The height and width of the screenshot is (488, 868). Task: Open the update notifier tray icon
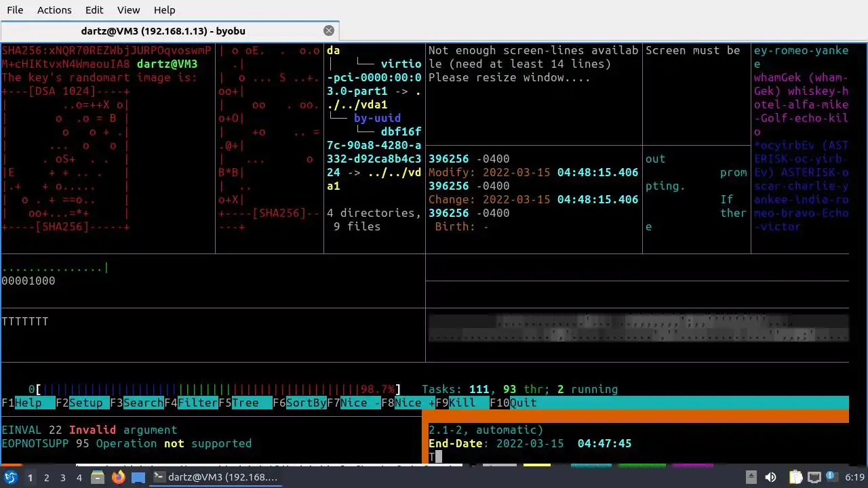[x=831, y=478]
